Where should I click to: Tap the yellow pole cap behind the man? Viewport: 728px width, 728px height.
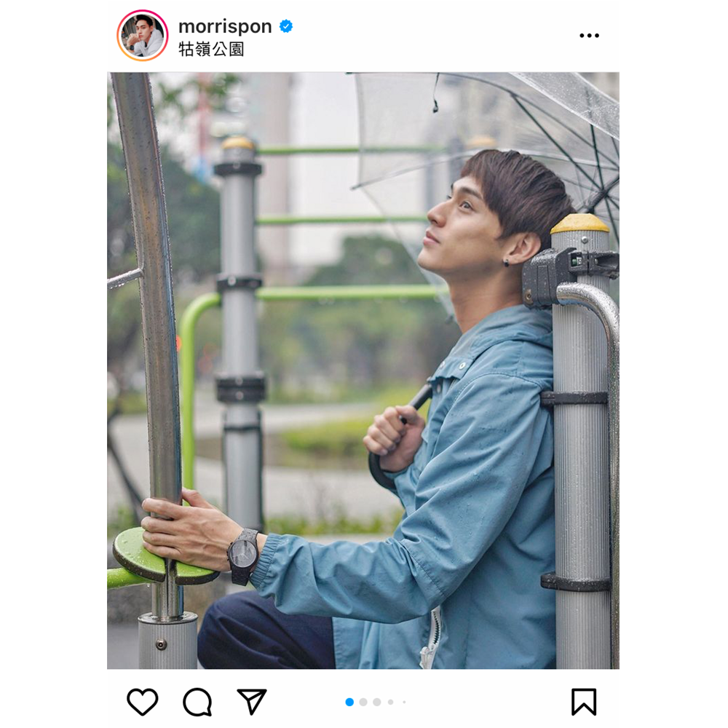coord(579,223)
